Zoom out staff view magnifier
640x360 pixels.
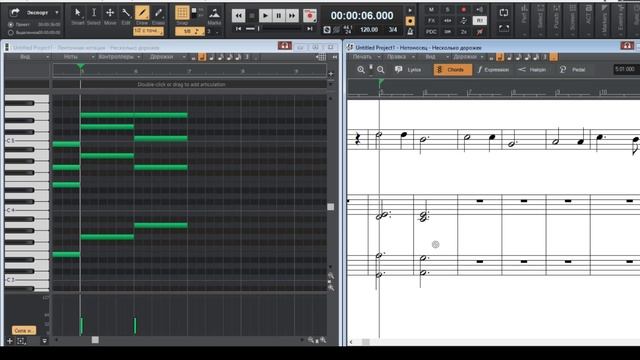click(x=380, y=70)
